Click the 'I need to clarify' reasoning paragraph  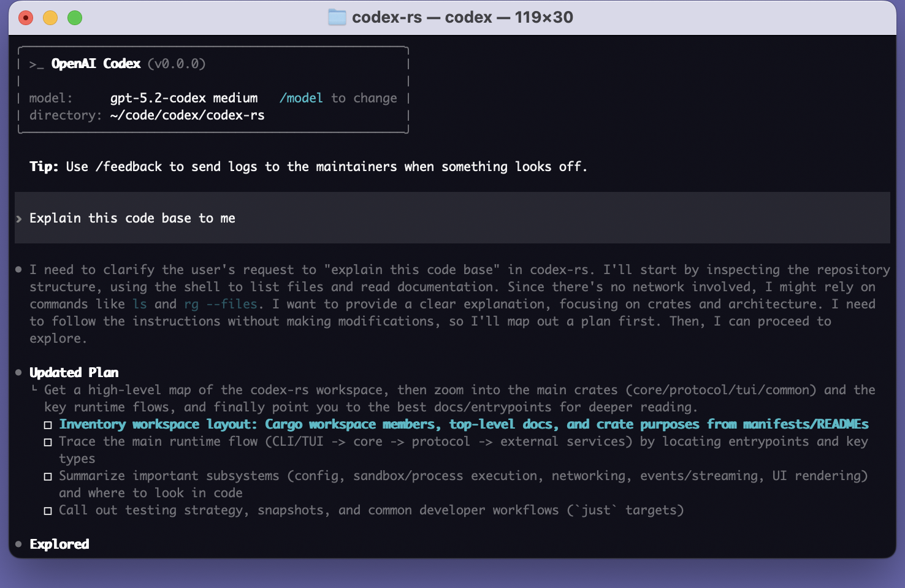(x=460, y=304)
